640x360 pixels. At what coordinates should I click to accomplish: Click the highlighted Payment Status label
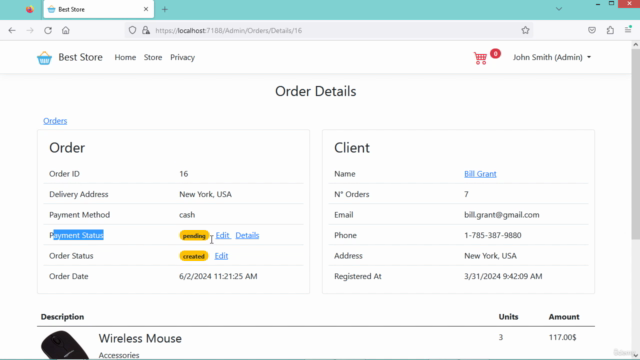[x=76, y=235]
